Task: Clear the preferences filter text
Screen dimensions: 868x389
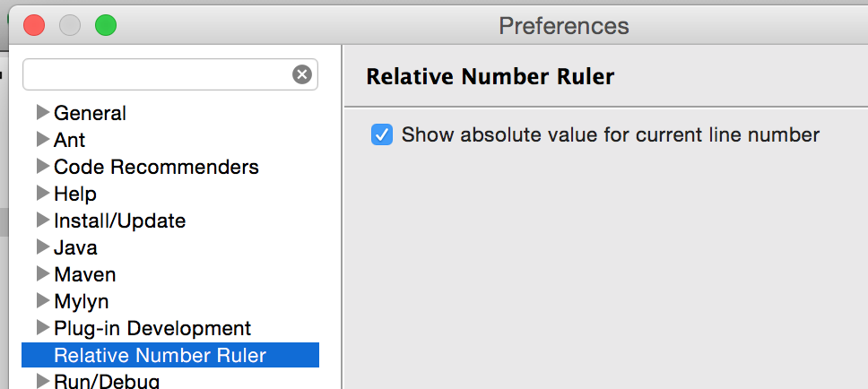Action: click(302, 74)
